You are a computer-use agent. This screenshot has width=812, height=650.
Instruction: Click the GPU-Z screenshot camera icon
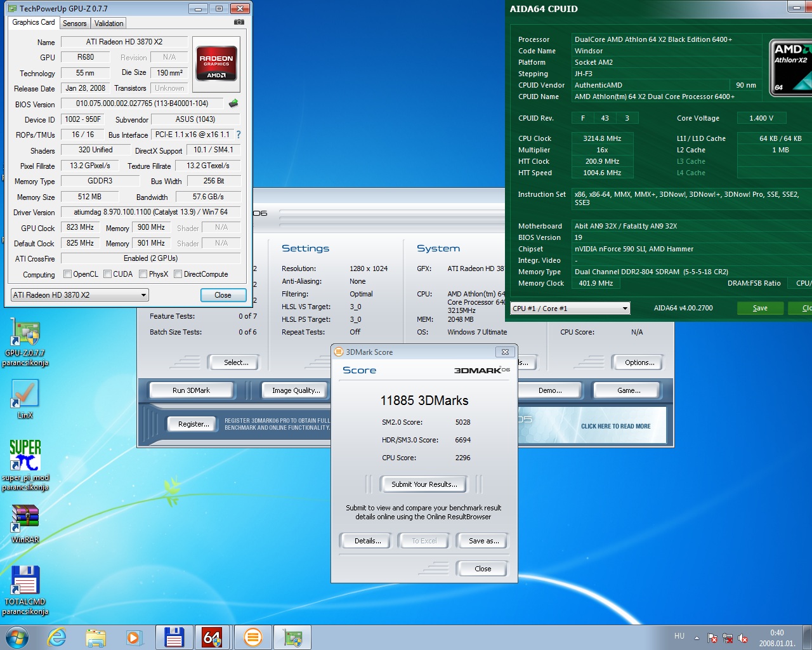[x=239, y=22]
